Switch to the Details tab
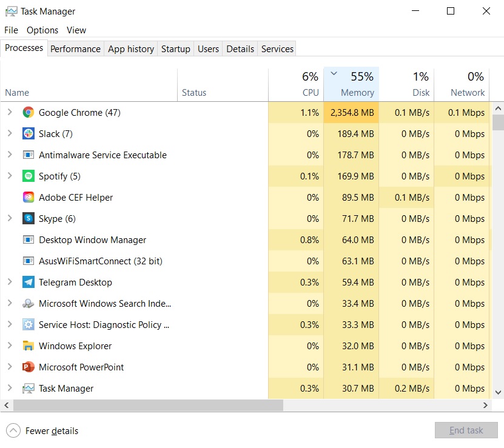The height and width of the screenshot is (448, 504). pos(240,49)
